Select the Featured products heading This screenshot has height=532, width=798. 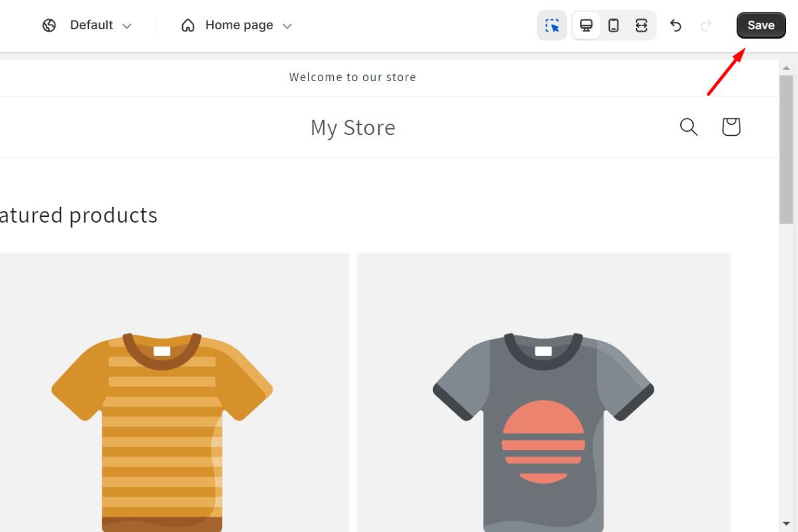coord(78,215)
